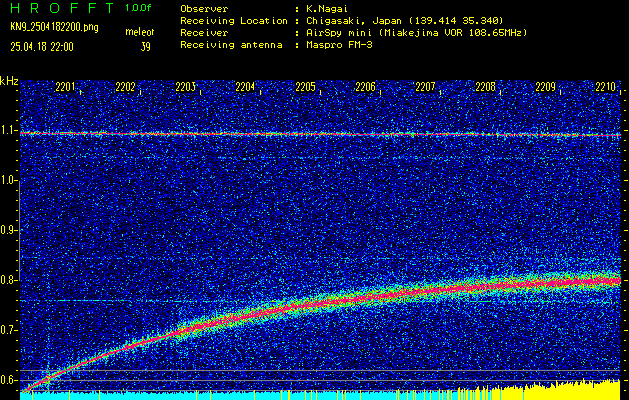Click the 2208 time marker
Image resolution: width=629 pixels, height=400 pixels.
[485, 87]
